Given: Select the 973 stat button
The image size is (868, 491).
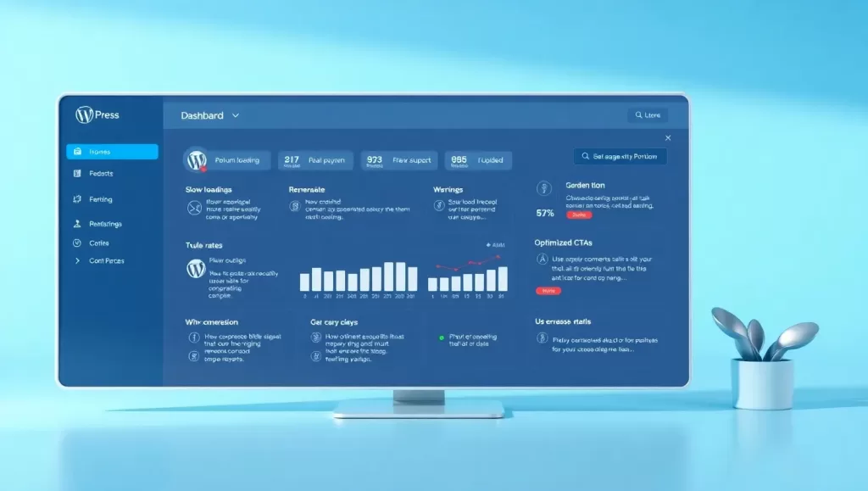Looking at the screenshot, I should 399,160.
